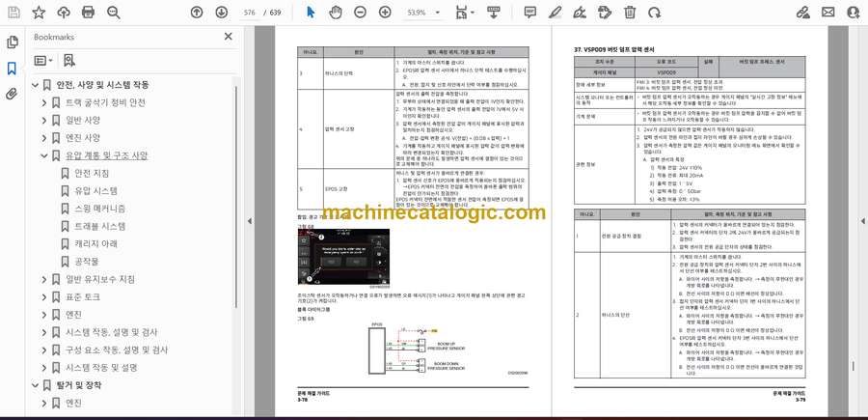
Task: Open the attachments paperclip panel
Action: pos(13,94)
